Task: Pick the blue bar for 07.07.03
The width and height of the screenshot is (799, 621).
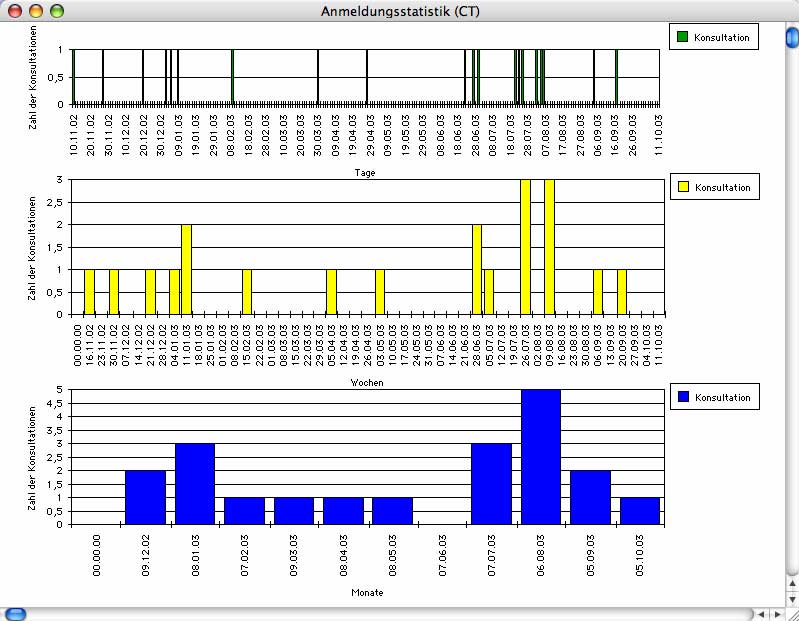Action: pos(491,484)
